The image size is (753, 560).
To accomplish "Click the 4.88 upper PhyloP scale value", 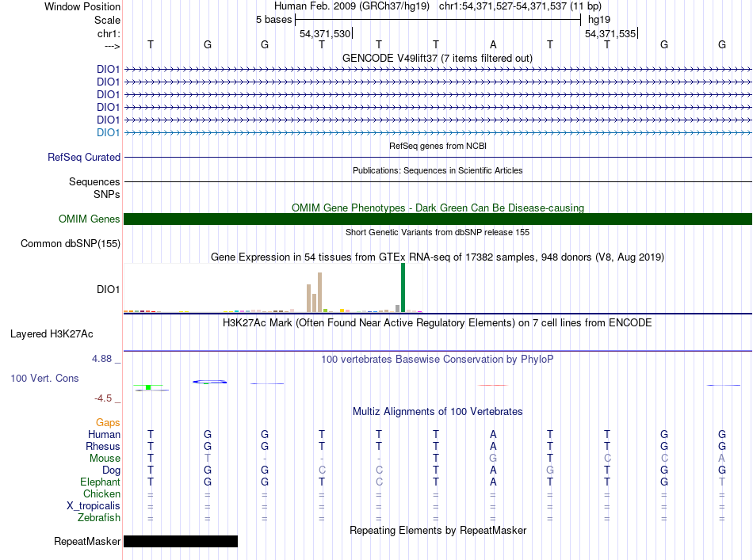I will click(101, 359).
